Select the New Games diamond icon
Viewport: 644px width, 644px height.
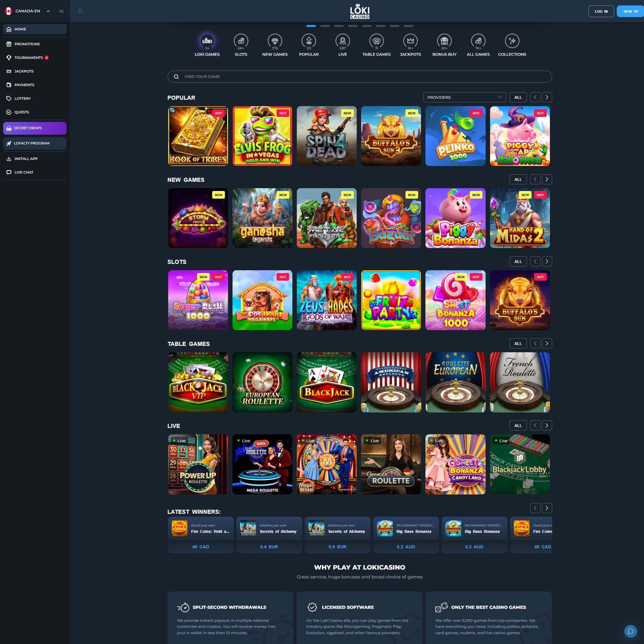275,41
